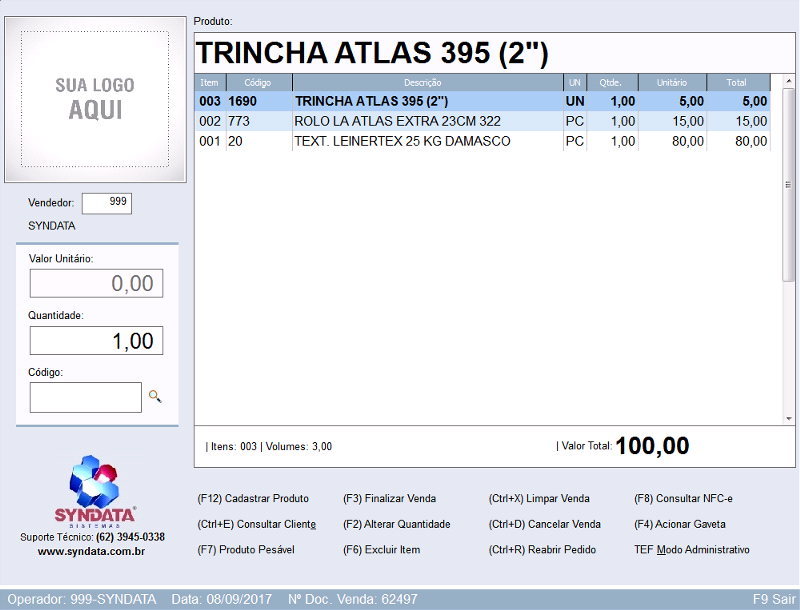Click Data: 08/09/2017 in the status bar
Screen dimensions: 800x610
coord(221,599)
